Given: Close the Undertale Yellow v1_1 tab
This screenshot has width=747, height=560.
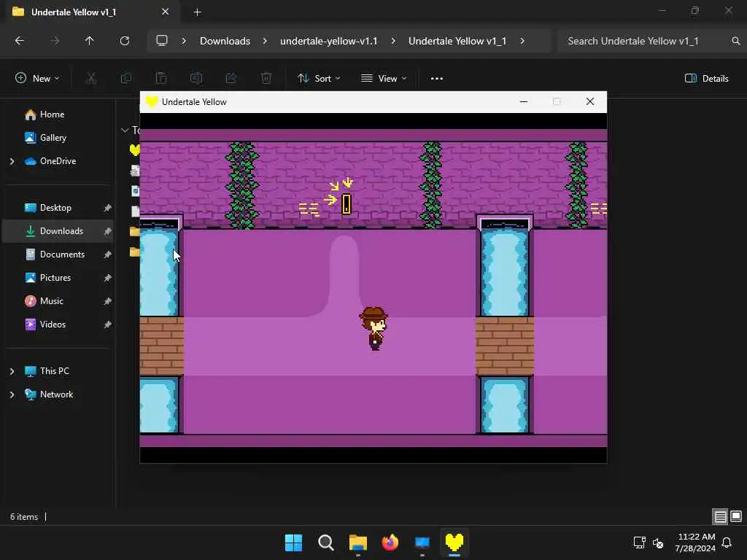Looking at the screenshot, I should 166,12.
